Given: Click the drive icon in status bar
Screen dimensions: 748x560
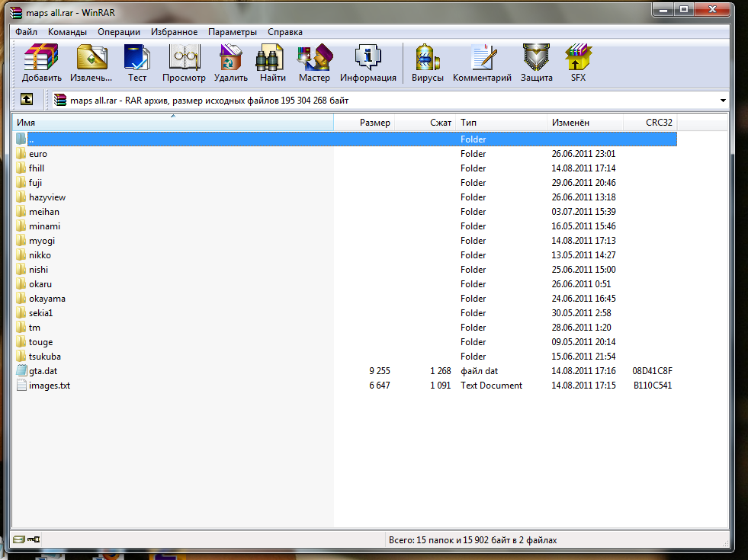Looking at the screenshot, I should (x=18, y=539).
